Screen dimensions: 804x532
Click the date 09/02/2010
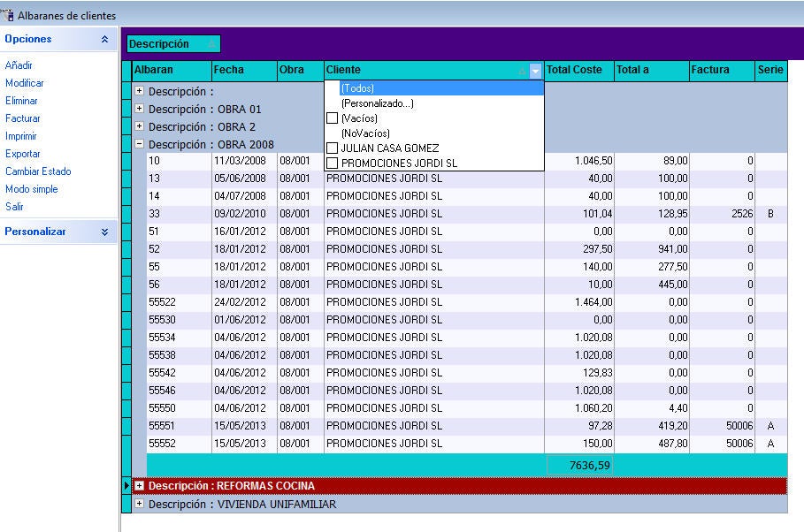point(240,214)
